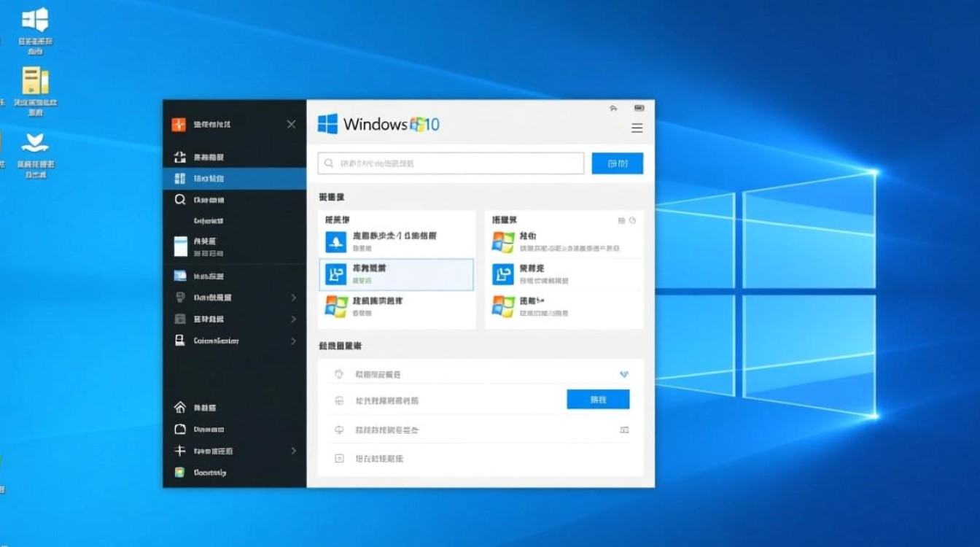The height and width of the screenshot is (547, 980).
Task: Click the globe icon in the second list row
Action: [338, 400]
